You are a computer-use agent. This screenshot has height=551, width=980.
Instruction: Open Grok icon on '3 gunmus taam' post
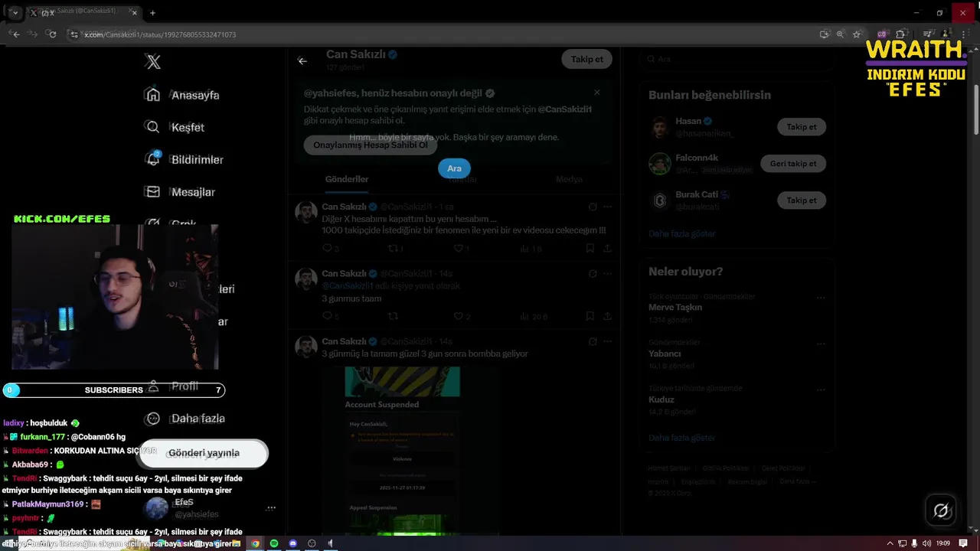point(593,273)
